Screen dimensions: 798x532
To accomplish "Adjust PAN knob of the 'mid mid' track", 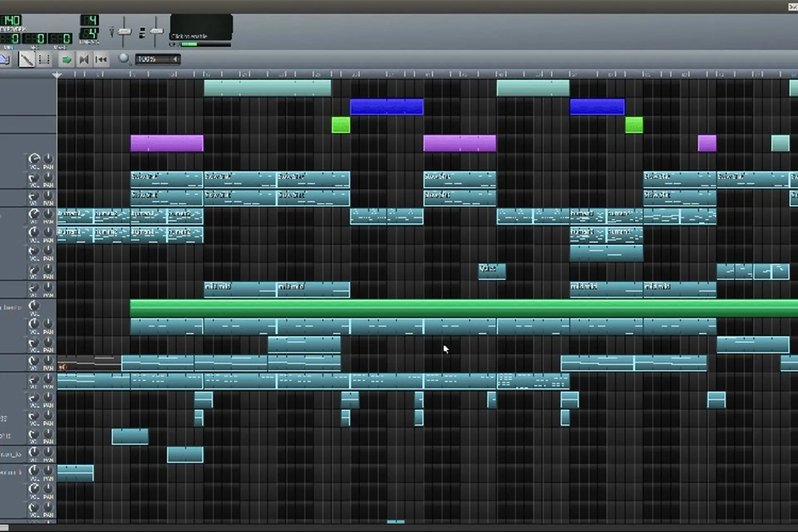I will pos(48,287).
